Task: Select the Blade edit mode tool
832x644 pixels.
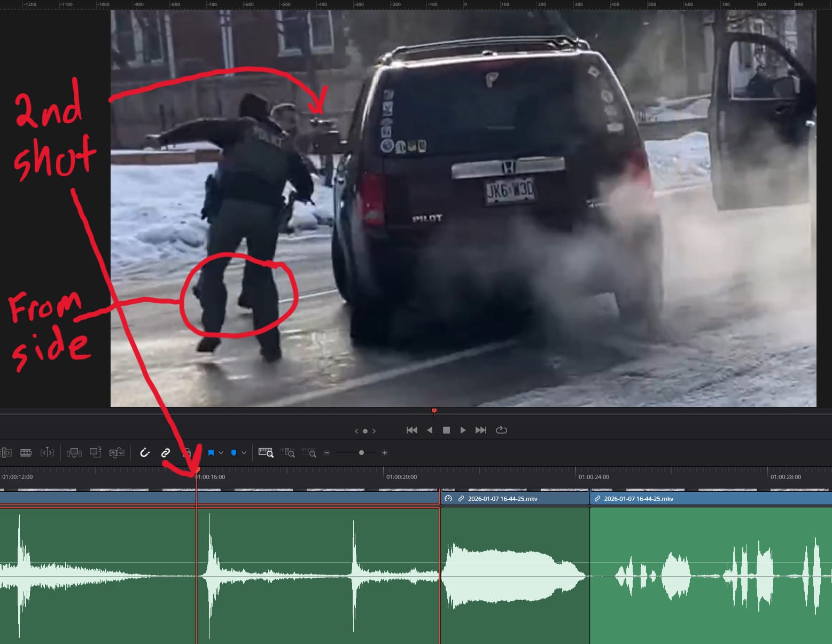Action: pyautogui.click(x=26, y=453)
